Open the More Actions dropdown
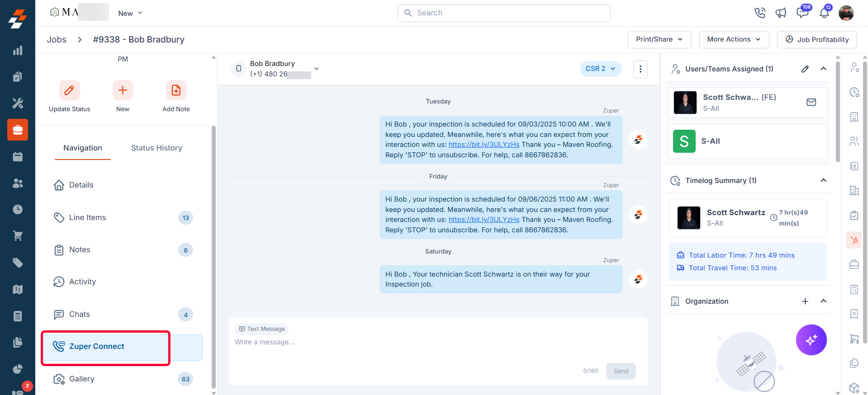Image resolution: width=868 pixels, height=395 pixels. (x=733, y=39)
